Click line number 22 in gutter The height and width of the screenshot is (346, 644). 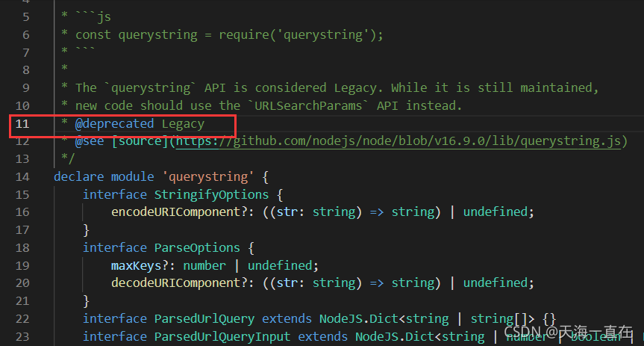click(22, 319)
